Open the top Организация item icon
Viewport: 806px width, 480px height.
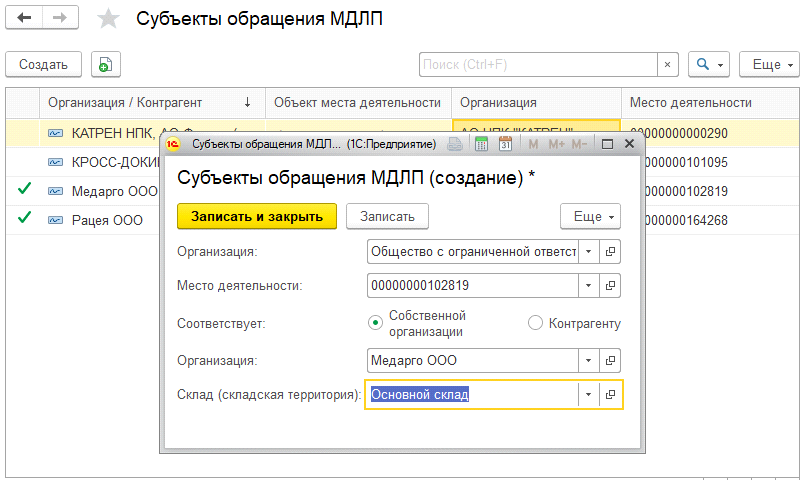coord(610,252)
